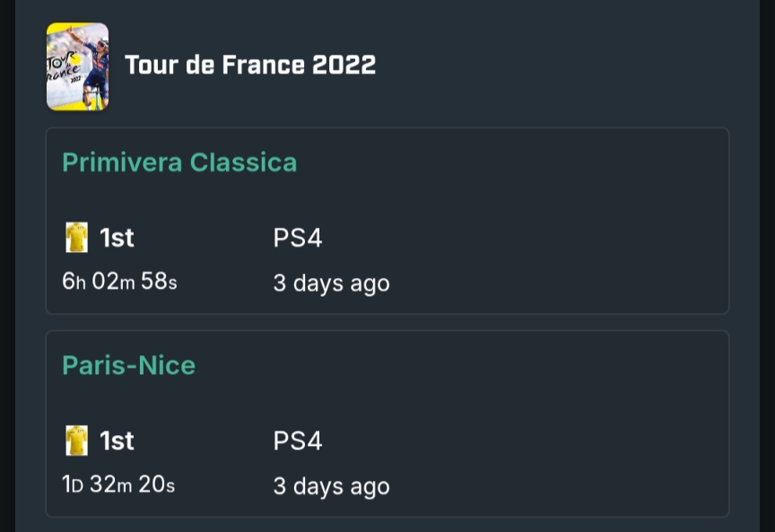Click the Tour de France 2022 cover thumbnail
Viewport: 775px width, 532px height.
[x=77, y=66]
